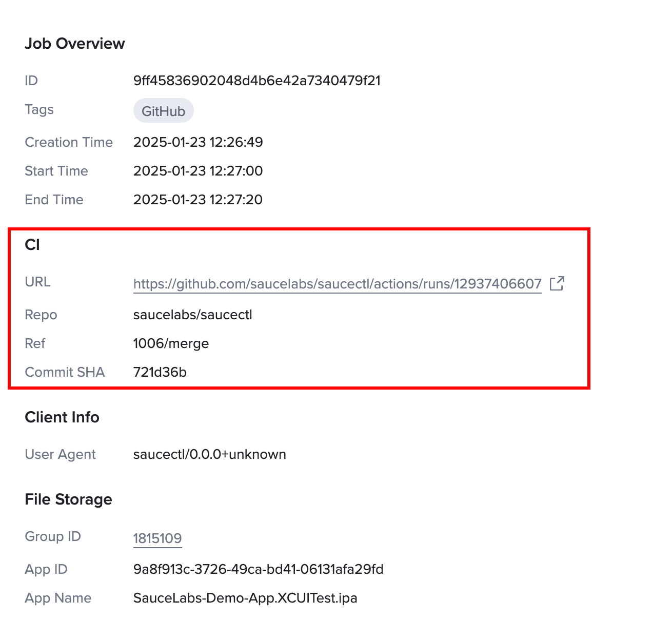Click the Client Info section heading
This screenshot has width=672, height=619.
[x=62, y=417]
